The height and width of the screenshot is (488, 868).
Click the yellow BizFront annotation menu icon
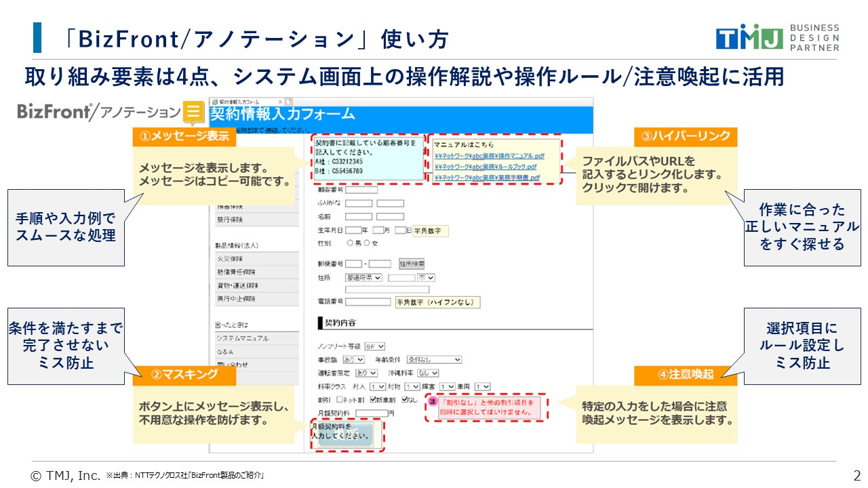click(193, 112)
